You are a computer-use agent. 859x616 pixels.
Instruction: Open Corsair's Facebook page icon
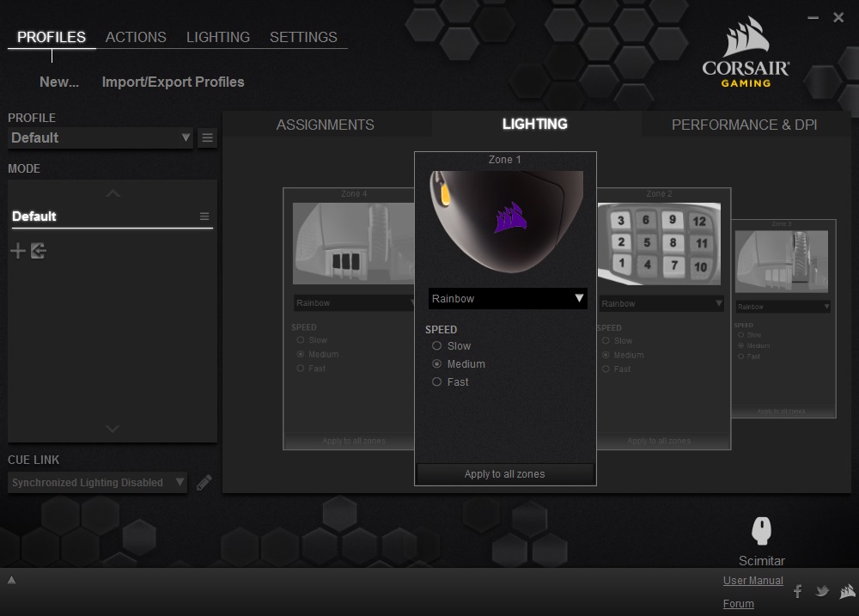point(798,591)
